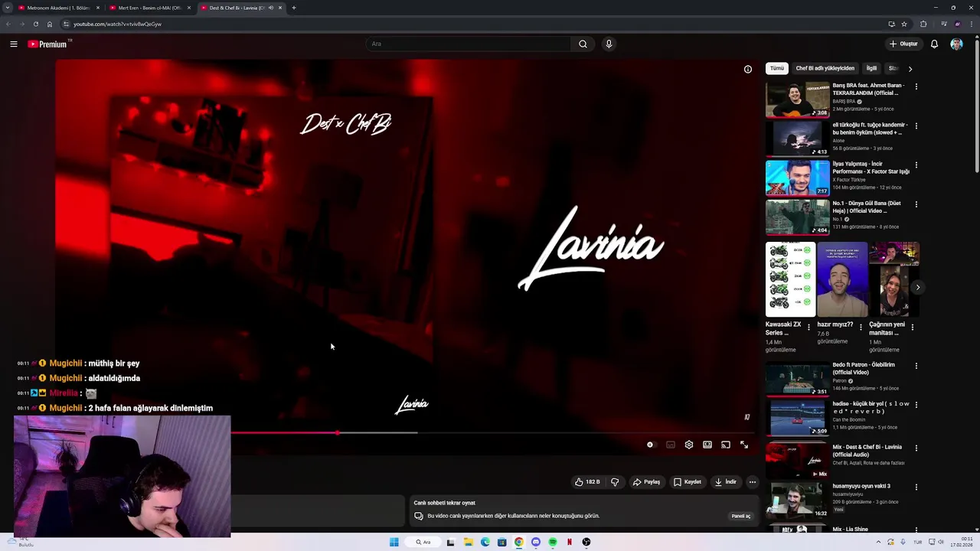Go to the YouTube Premium home logo
This screenshot has height=551, width=980.
[49, 44]
